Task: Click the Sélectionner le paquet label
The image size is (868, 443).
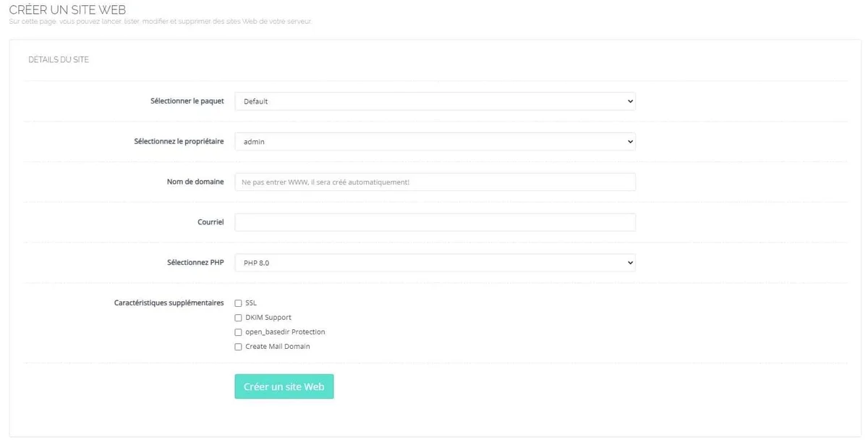Action: coord(187,101)
